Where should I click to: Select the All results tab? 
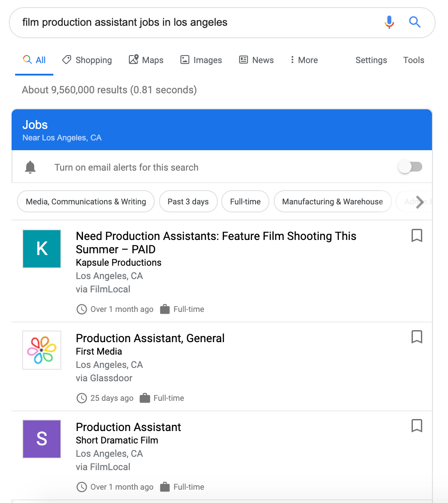(34, 60)
